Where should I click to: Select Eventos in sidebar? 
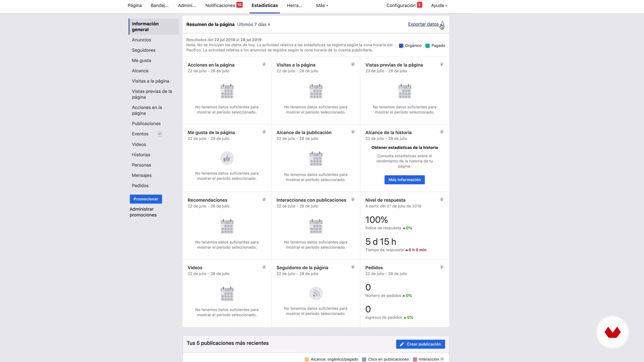(x=140, y=134)
